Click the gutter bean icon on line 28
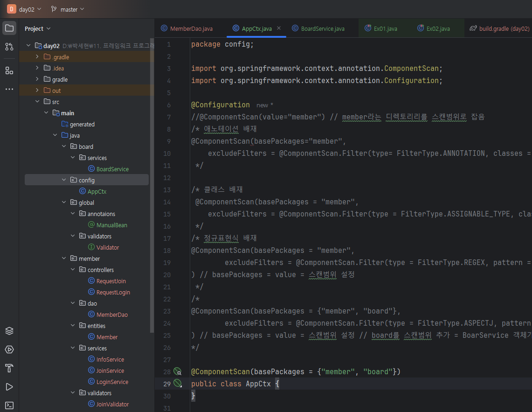The width and height of the screenshot is (532, 412). point(177,371)
